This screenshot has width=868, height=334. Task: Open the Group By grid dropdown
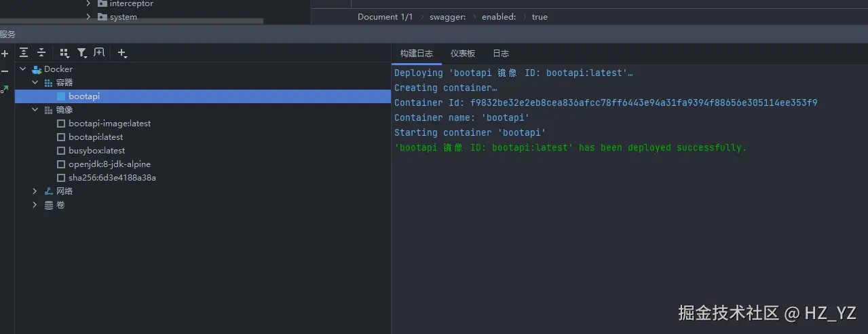pos(64,53)
